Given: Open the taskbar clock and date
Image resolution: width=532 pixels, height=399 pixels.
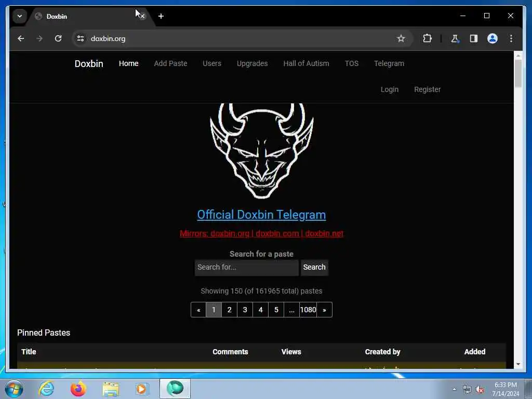Looking at the screenshot, I should (506, 389).
